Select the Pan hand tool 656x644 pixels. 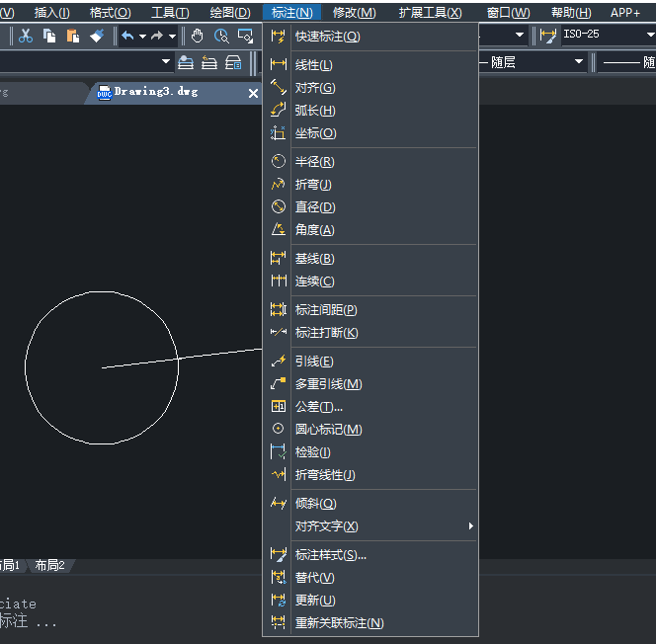click(198, 36)
